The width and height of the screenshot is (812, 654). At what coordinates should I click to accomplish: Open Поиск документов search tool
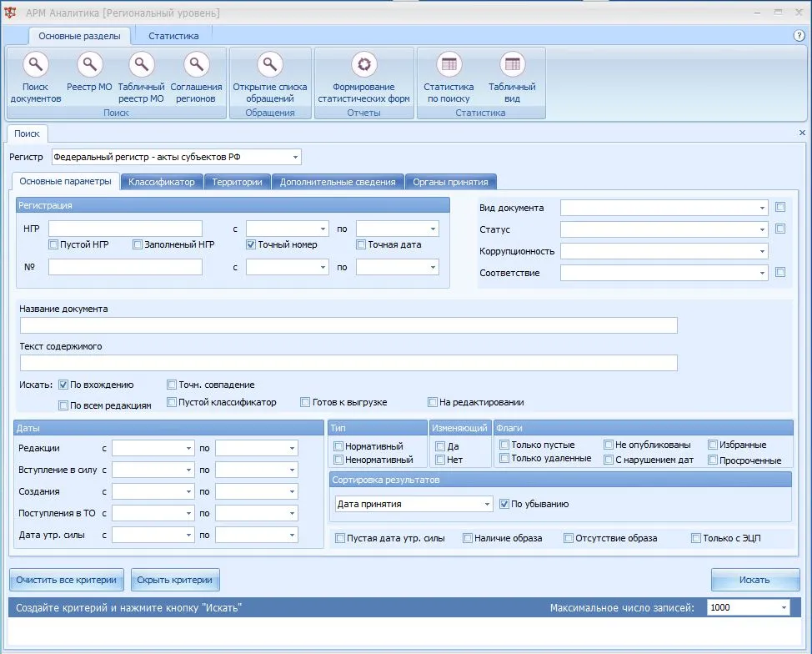tap(35, 77)
